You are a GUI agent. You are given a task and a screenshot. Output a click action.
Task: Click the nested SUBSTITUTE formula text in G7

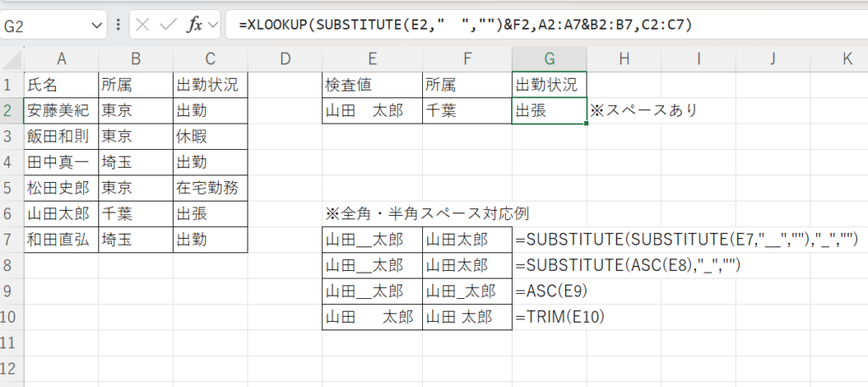687,240
